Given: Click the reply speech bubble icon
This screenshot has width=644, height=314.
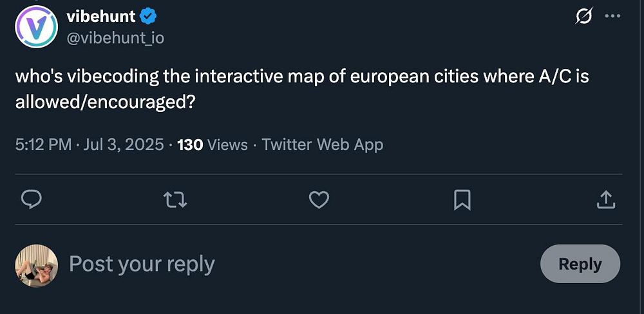Looking at the screenshot, I should coord(32,201).
